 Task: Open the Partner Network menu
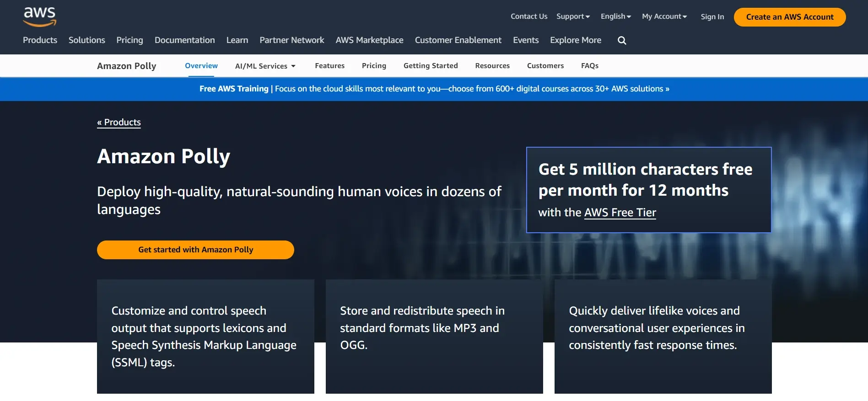pyautogui.click(x=292, y=40)
